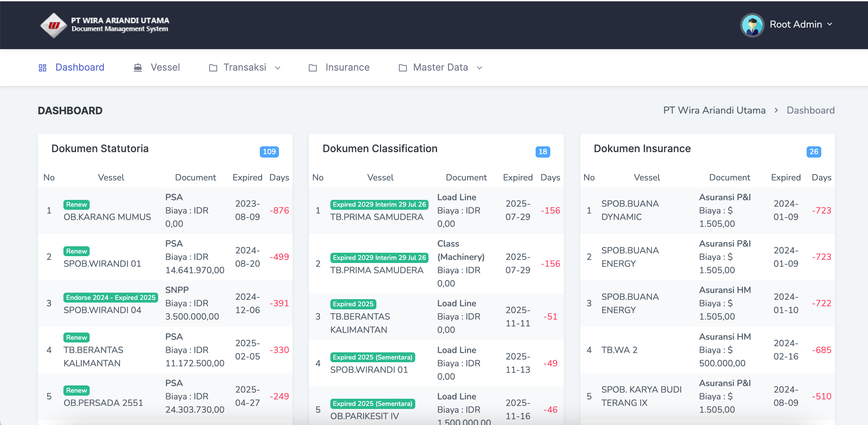The image size is (868, 425).
Task: Click the Dokumen Classification count badge 18
Action: click(x=542, y=152)
